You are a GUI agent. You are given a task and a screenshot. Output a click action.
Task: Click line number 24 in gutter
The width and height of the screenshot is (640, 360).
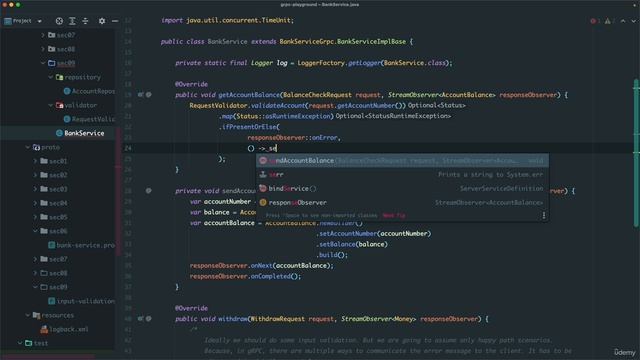point(128,148)
